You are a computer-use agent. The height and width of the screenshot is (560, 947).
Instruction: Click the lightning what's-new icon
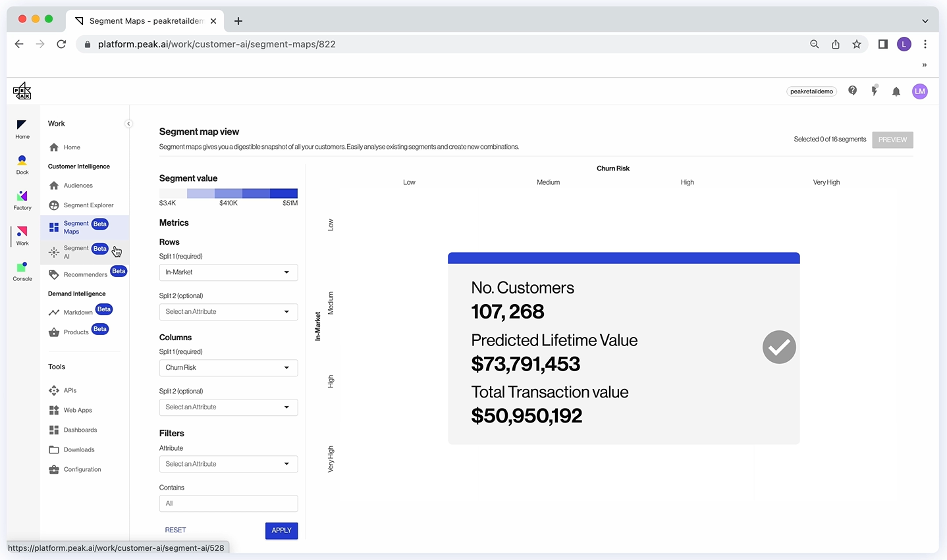click(874, 91)
